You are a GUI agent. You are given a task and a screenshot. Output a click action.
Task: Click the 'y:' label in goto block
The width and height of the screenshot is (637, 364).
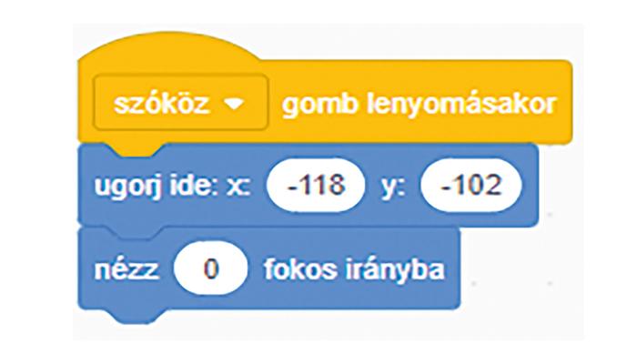click(x=393, y=188)
